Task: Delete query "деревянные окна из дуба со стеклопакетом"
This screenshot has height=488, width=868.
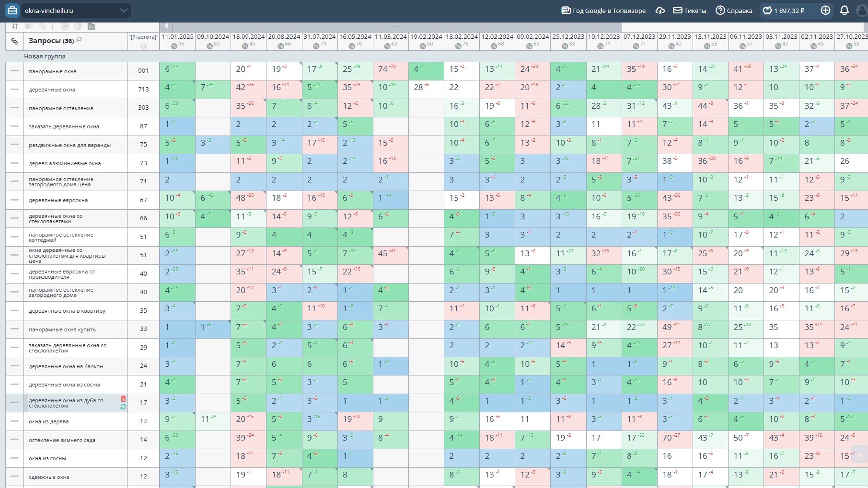Action: pos(123,399)
